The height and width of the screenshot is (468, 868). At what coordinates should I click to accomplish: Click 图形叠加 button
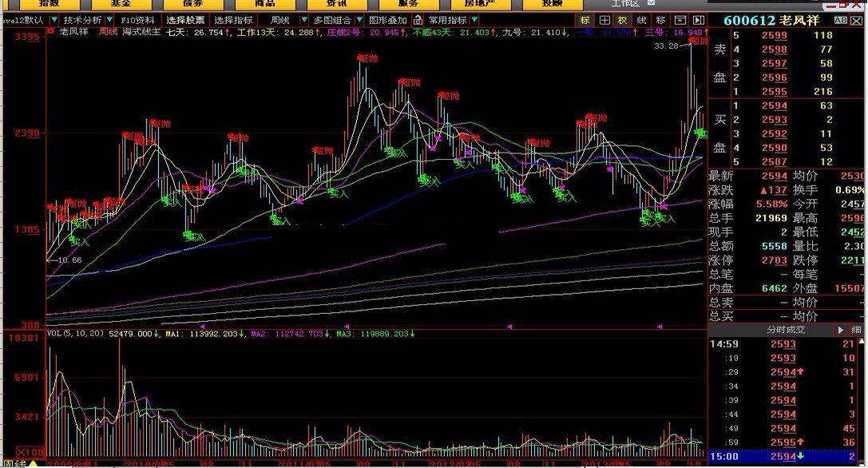(x=388, y=20)
